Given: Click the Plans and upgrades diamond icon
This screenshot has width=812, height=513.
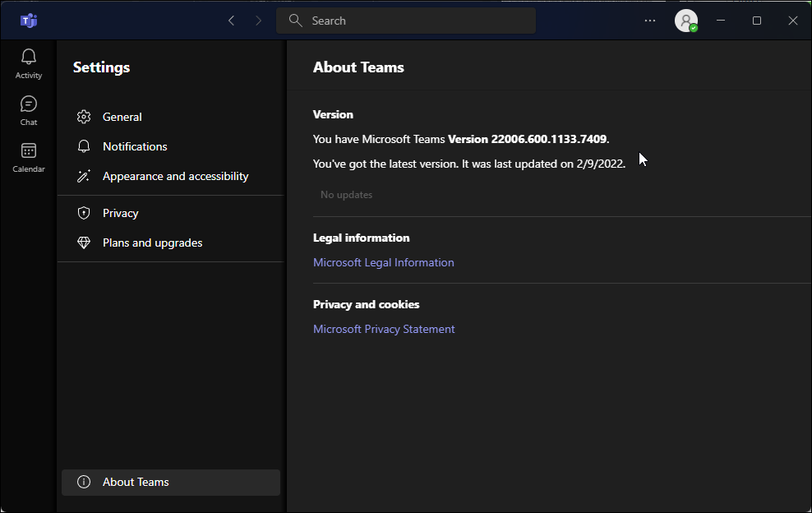Looking at the screenshot, I should 83,243.
